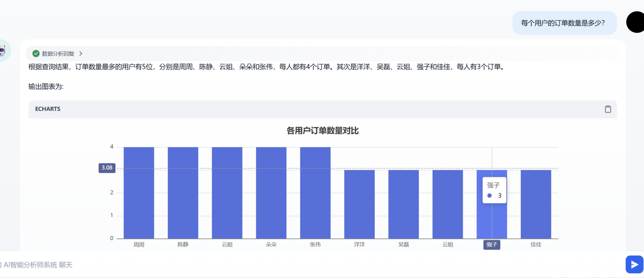Screen dimensions: 644x278
Task: Click the 吴磊 bar in chart
Action: (x=403, y=204)
